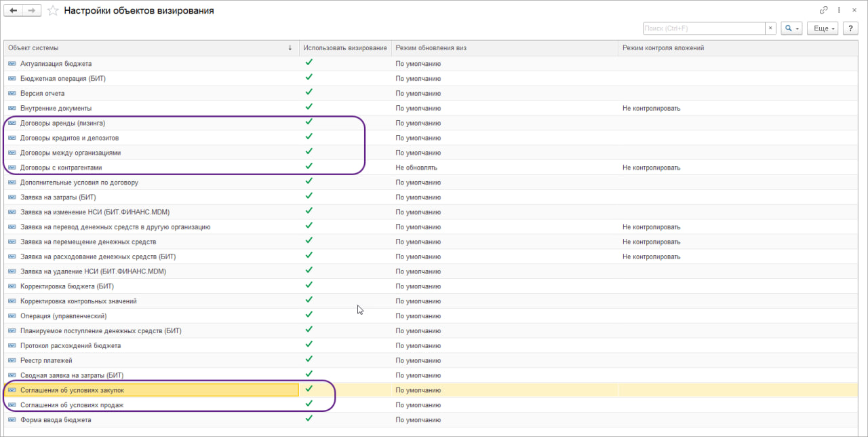Click the back navigation arrow
The height and width of the screenshot is (437, 868).
pyautogui.click(x=14, y=11)
